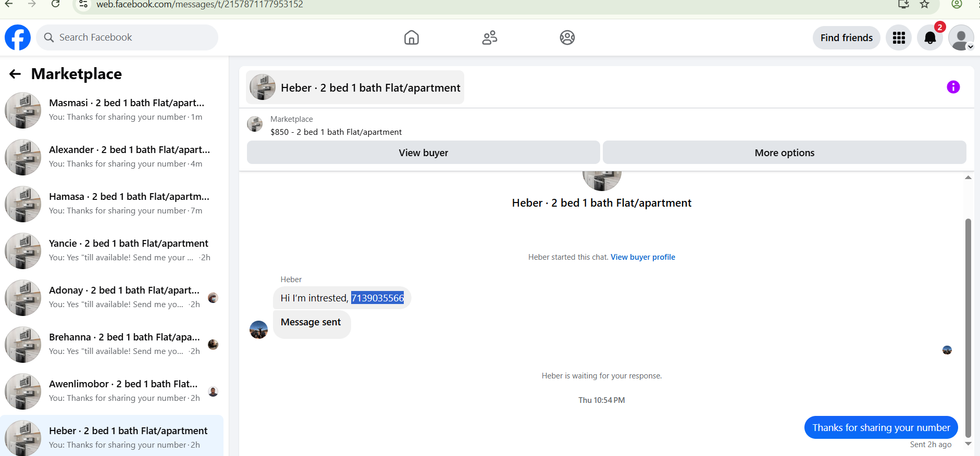Click the More options button
980x456 pixels.
785,153
